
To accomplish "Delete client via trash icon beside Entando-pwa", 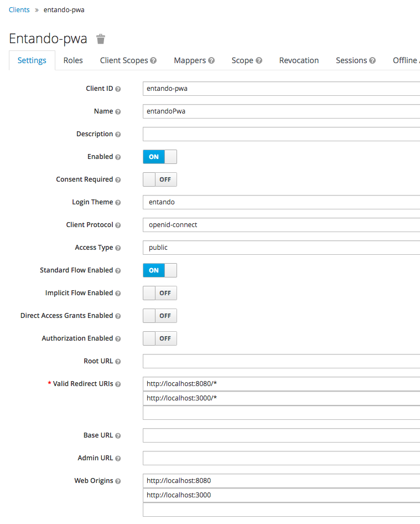I will click(101, 39).
